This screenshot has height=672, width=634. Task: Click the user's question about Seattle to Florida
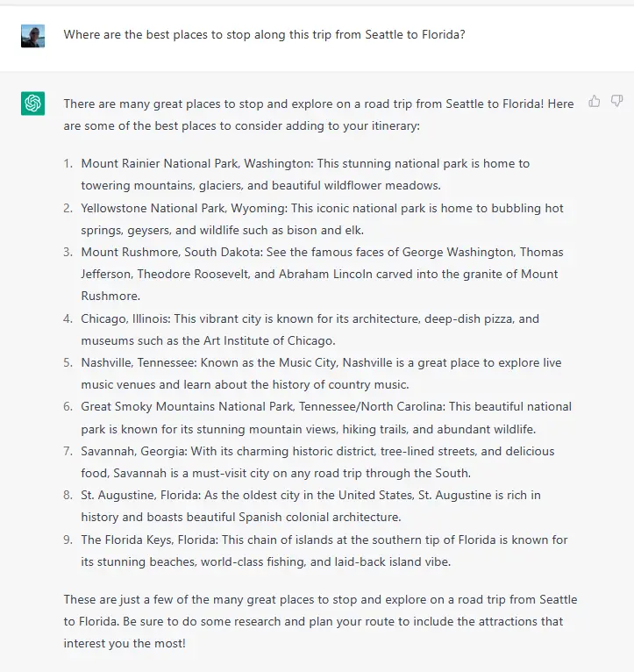264,34
